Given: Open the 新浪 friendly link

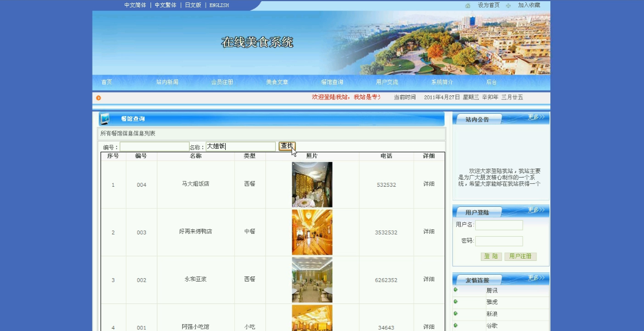Looking at the screenshot, I should [492, 314].
